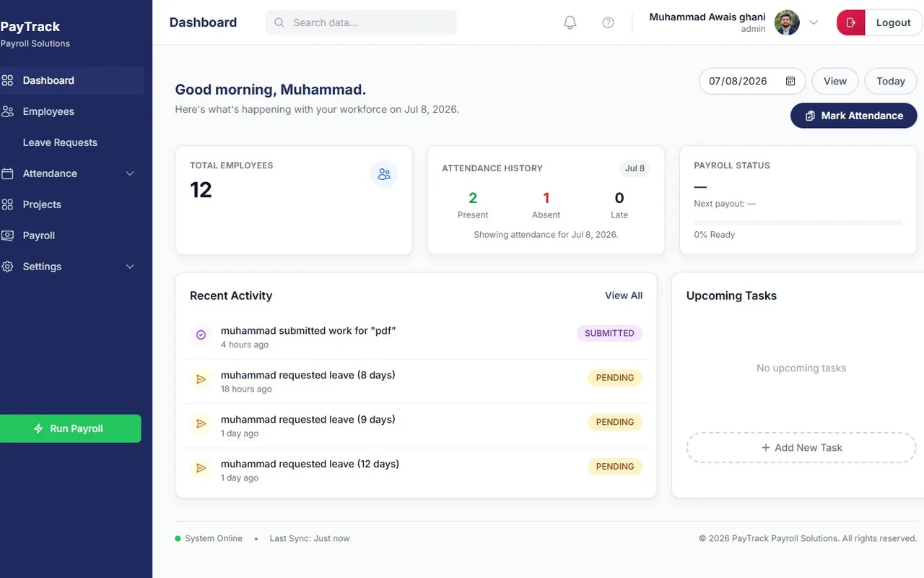This screenshot has height=578, width=924.
Task: Click the red logout arrow icon
Action: pos(851,22)
